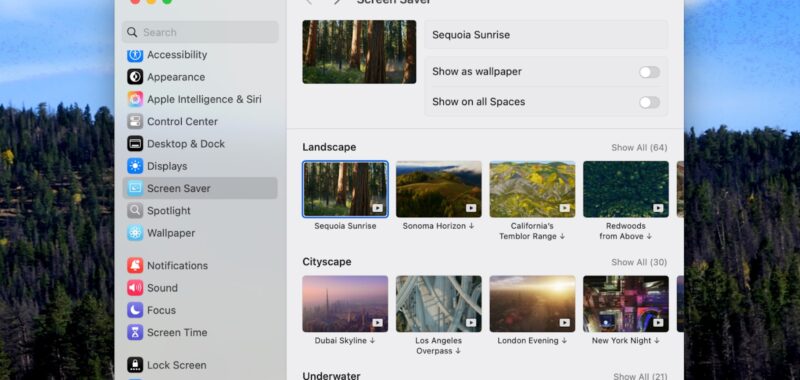Image resolution: width=800 pixels, height=380 pixels.
Task: Show all Underwater screen savers
Action: pos(640,376)
